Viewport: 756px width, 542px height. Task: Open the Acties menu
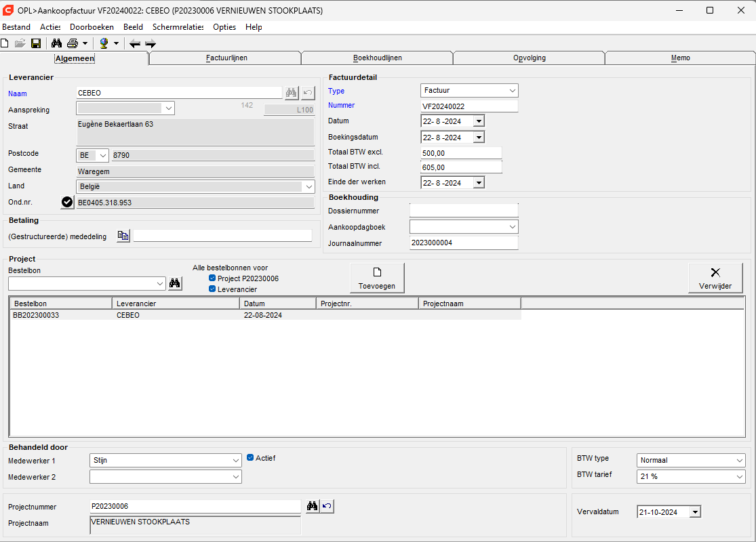tap(50, 27)
